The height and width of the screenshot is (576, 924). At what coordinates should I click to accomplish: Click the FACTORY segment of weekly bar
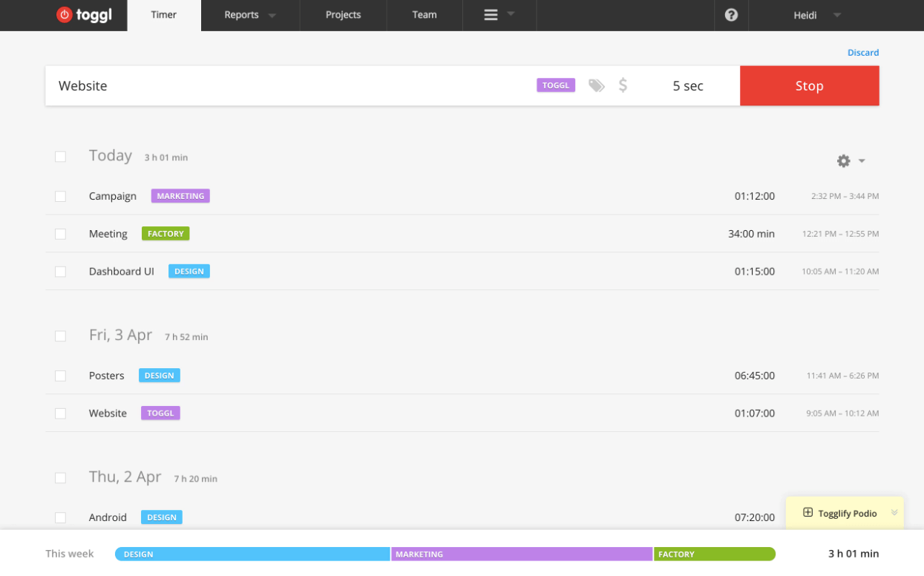[x=715, y=554]
